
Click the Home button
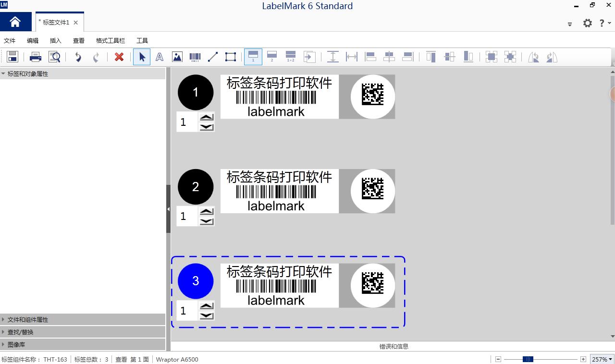pyautogui.click(x=15, y=22)
